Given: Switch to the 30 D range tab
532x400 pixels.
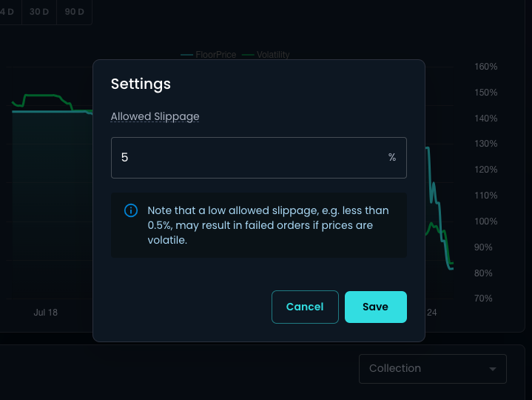Looking at the screenshot, I should tap(38, 12).
